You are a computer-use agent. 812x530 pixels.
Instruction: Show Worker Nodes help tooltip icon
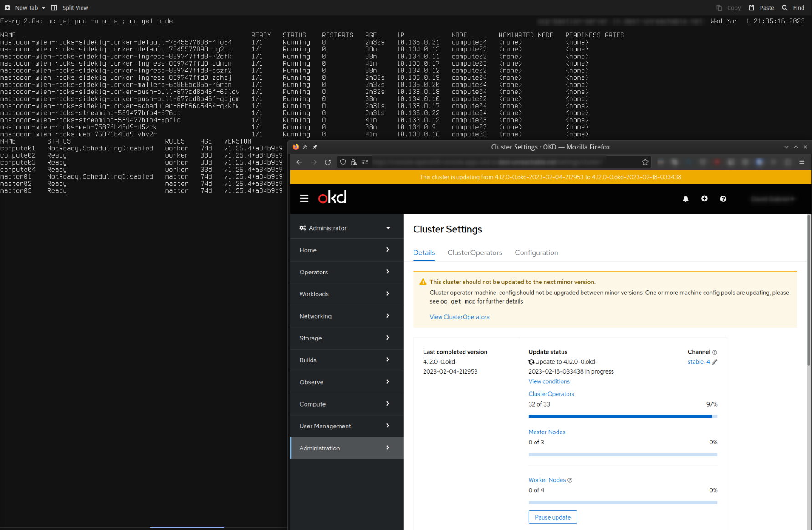tap(570, 480)
